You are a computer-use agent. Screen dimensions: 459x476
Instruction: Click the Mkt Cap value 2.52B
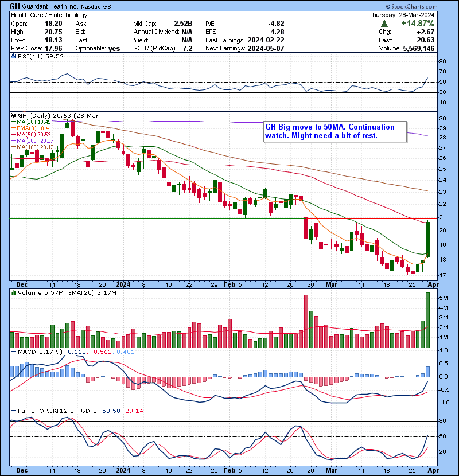(183, 24)
